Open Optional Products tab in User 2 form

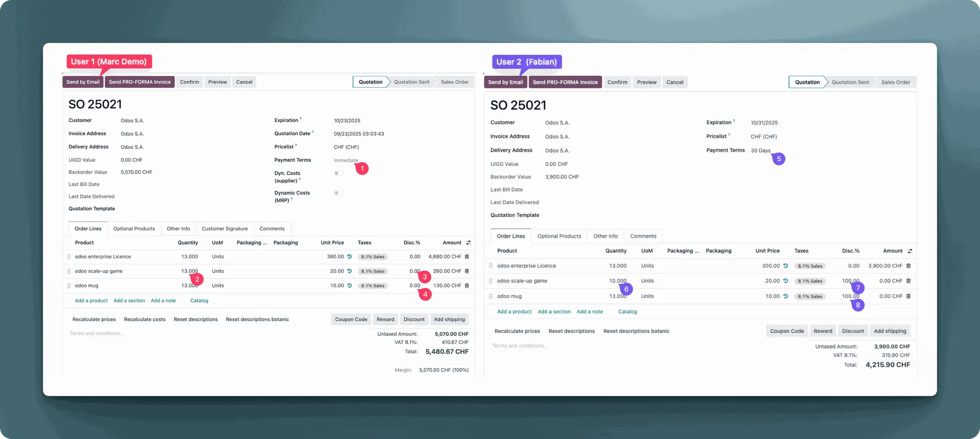click(559, 236)
